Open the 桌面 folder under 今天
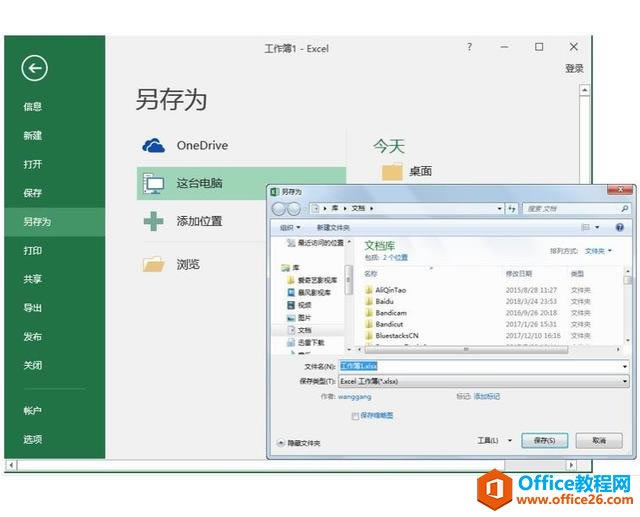This screenshot has width=640, height=517. tap(407, 171)
